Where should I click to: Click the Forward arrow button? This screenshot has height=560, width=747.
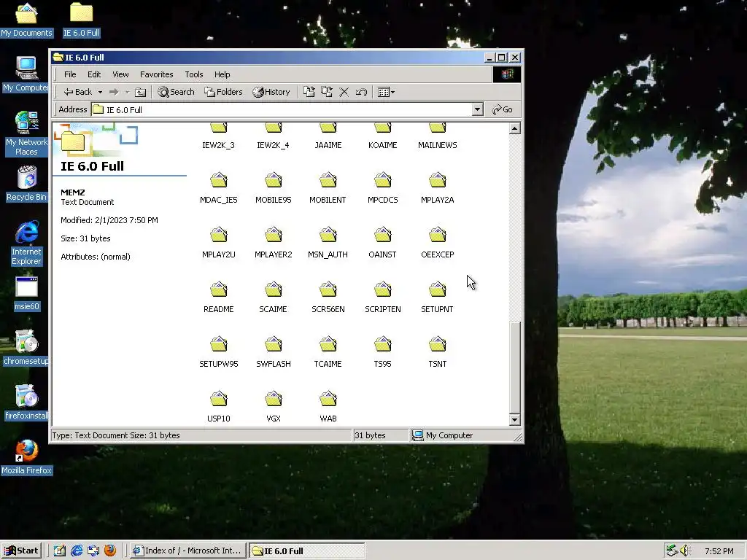(113, 92)
